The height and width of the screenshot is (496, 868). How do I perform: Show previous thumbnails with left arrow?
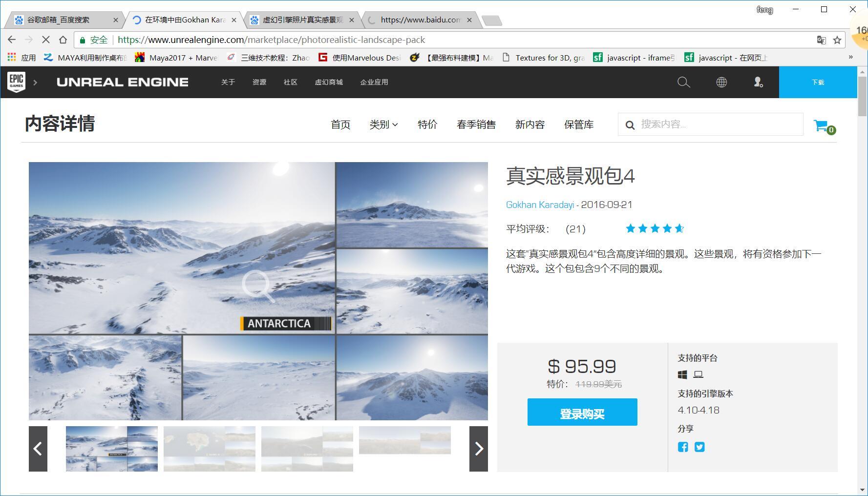point(38,449)
